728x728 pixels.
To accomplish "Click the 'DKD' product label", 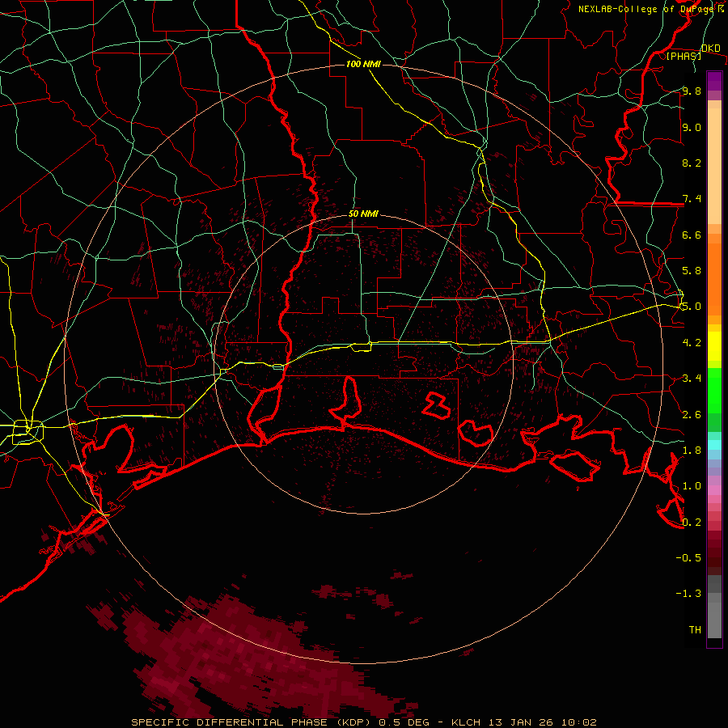I will [x=710, y=49].
